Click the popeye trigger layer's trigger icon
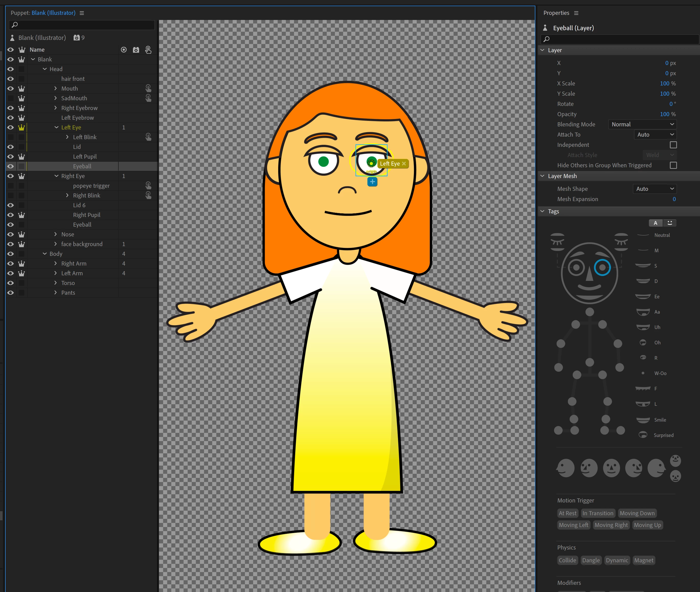 pyautogui.click(x=148, y=185)
